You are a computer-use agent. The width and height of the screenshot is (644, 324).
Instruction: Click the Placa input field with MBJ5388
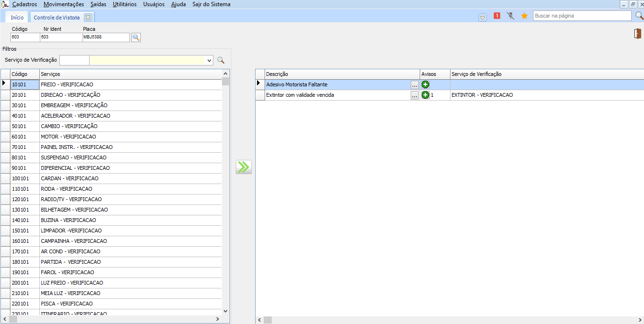[106, 37]
